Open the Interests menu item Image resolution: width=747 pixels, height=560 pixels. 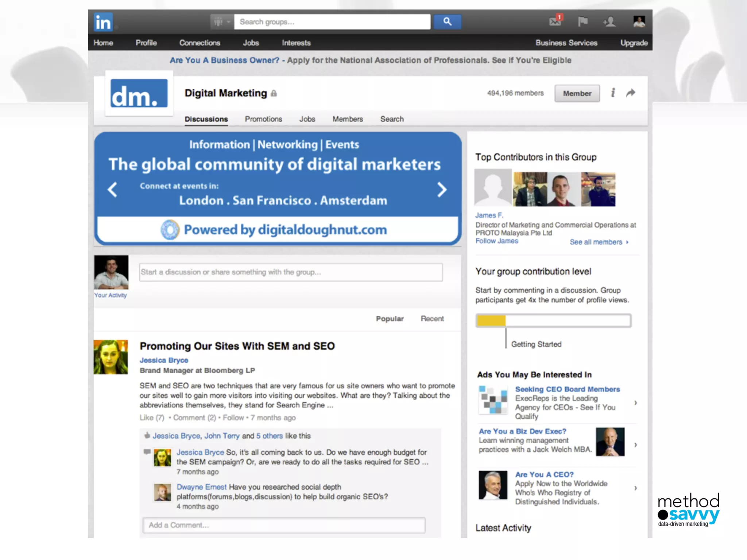click(296, 43)
